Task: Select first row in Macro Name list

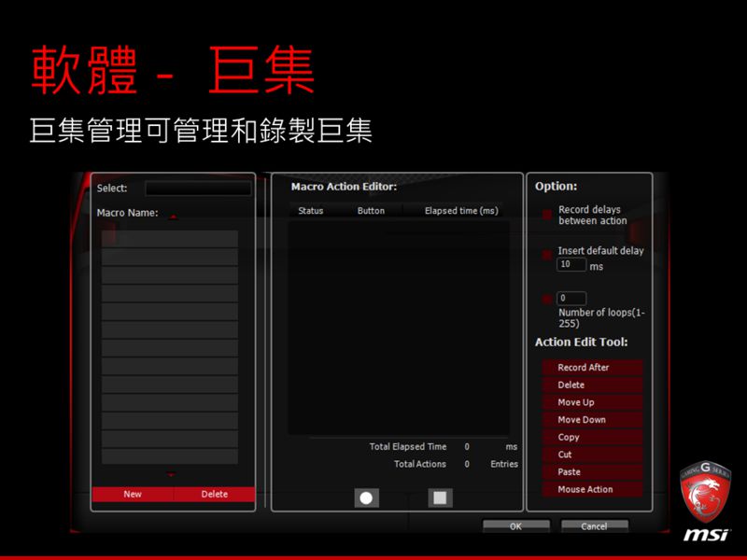Action: (170, 239)
